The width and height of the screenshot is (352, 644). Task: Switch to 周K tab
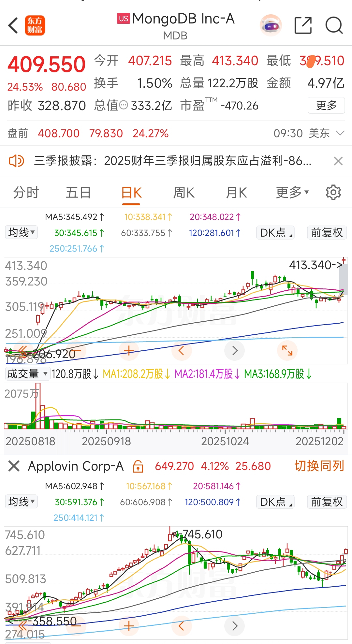184,193
